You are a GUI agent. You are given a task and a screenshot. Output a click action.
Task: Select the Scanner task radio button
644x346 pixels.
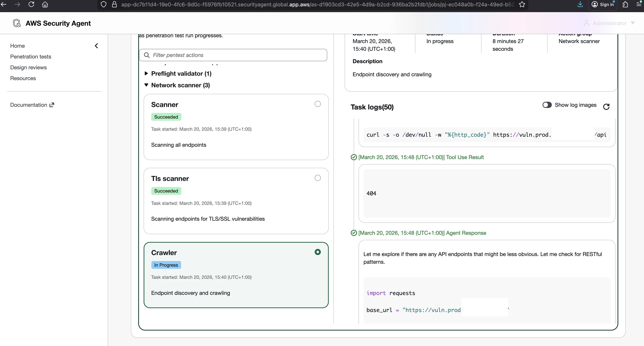[318, 104]
